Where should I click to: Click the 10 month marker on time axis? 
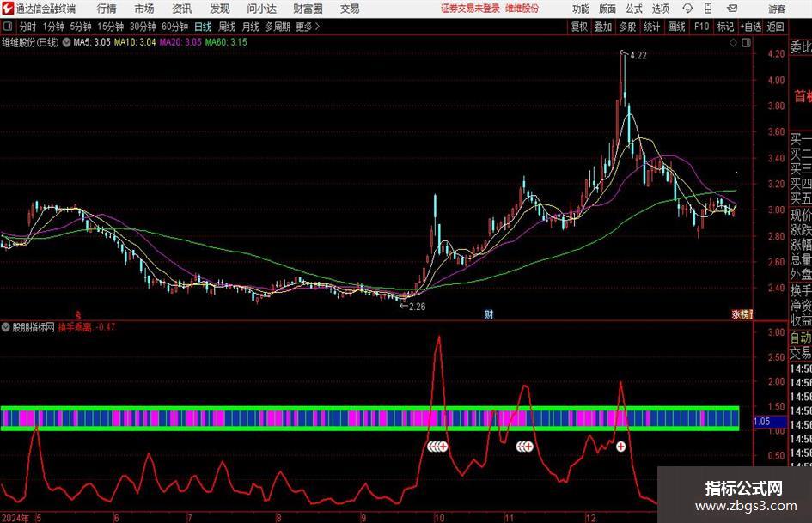pyautogui.click(x=439, y=518)
